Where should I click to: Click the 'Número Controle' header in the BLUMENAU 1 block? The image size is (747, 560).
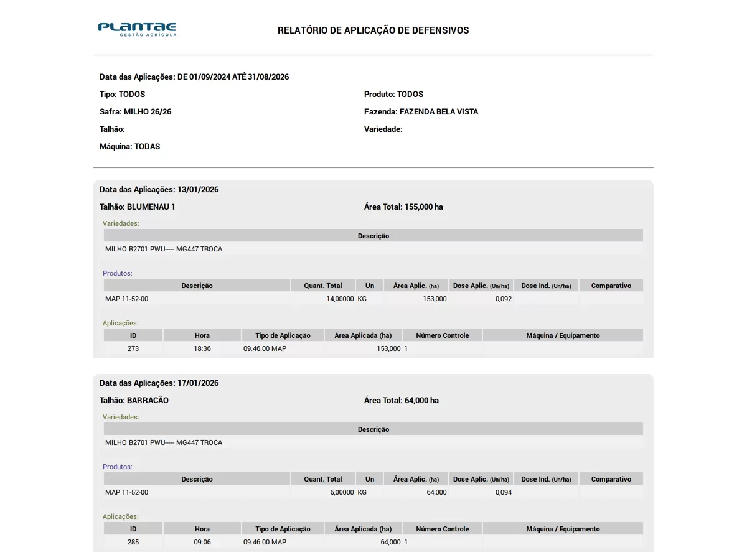tap(443, 335)
